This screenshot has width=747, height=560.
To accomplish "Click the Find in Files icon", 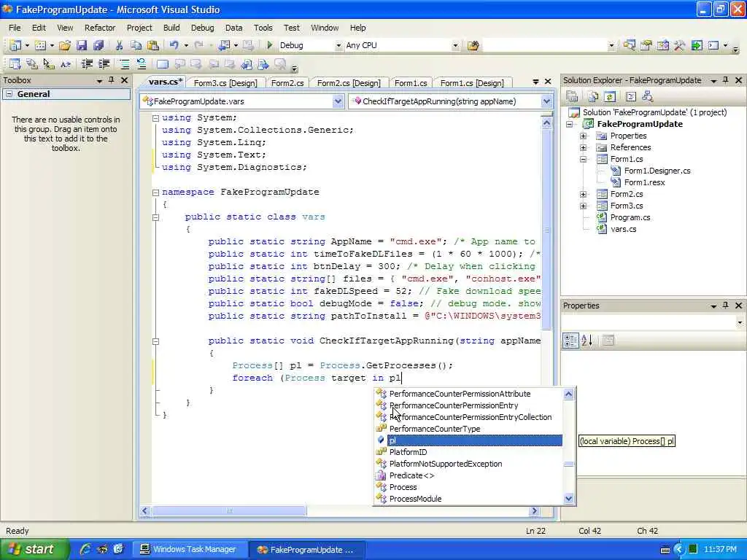I will coord(473,45).
